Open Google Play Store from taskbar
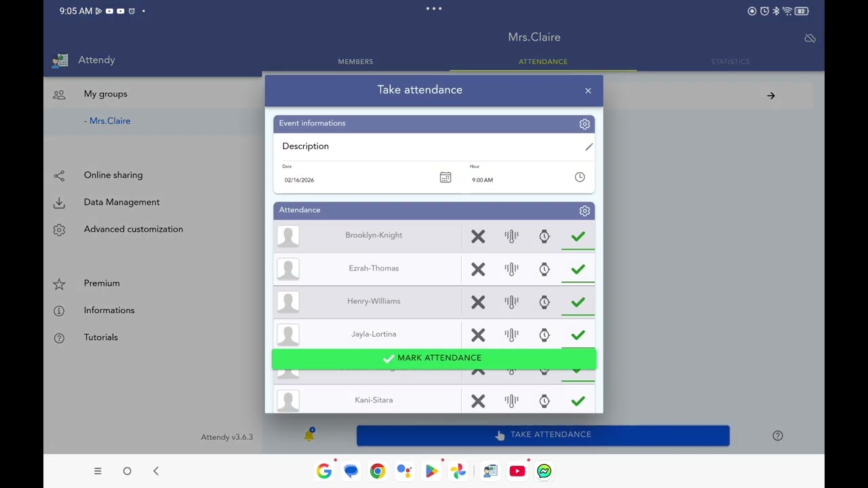868x488 pixels. coord(431,471)
